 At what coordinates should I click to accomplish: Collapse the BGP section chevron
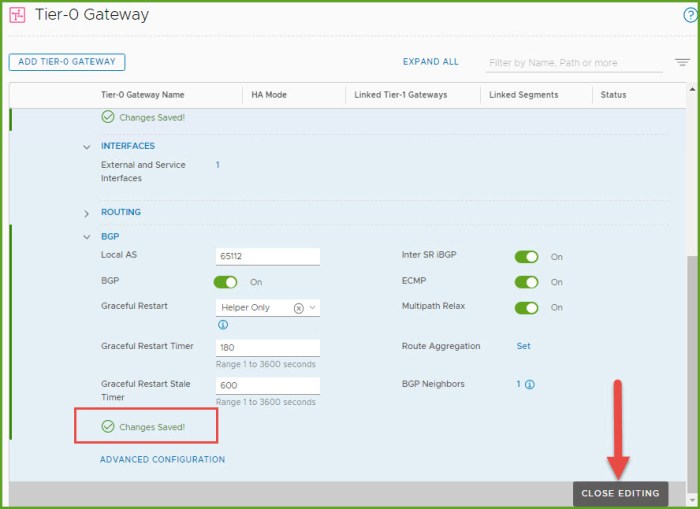(x=87, y=237)
